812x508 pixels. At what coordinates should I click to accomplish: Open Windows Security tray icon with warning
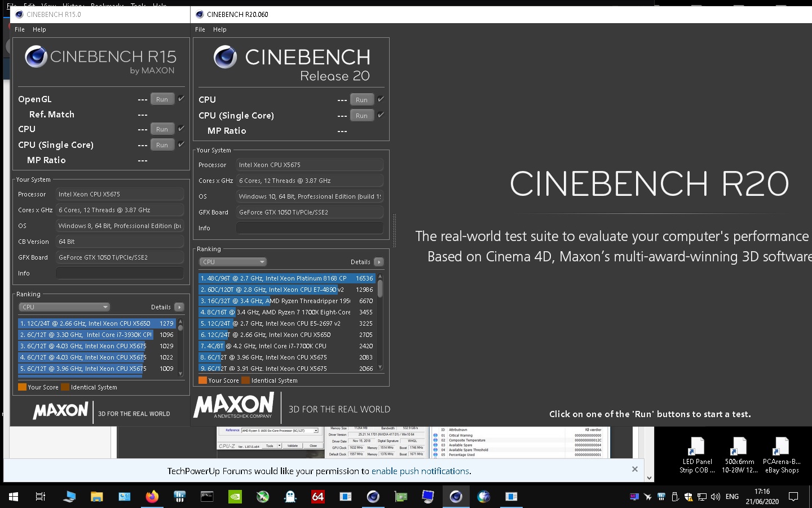click(689, 497)
